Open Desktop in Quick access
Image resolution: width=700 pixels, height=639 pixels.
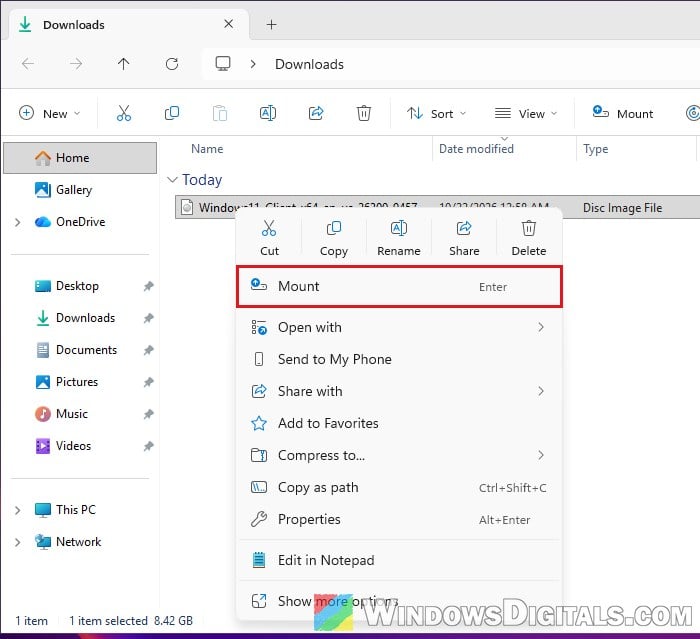[x=80, y=286]
